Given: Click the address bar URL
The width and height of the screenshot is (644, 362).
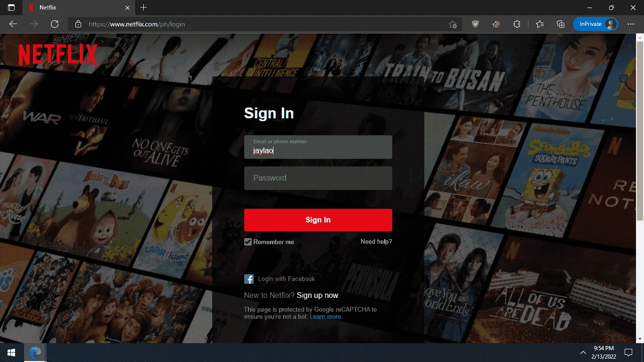Looking at the screenshot, I should pyautogui.click(x=137, y=24).
